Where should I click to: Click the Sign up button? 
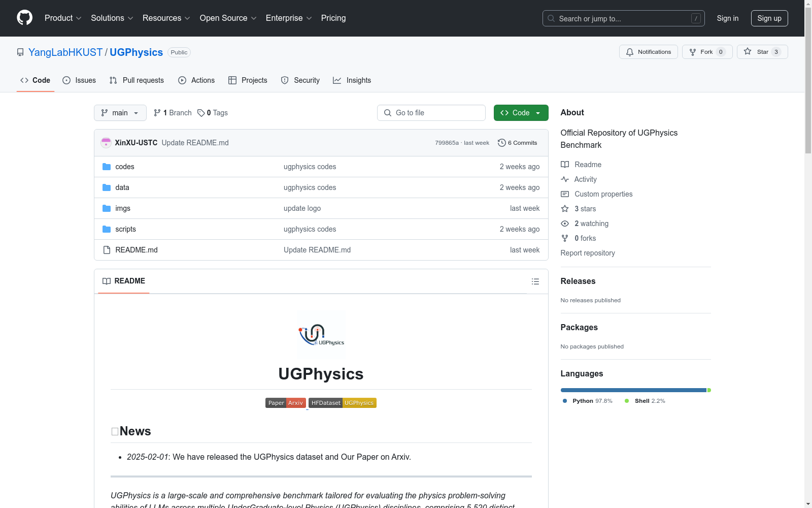coord(769,18)
